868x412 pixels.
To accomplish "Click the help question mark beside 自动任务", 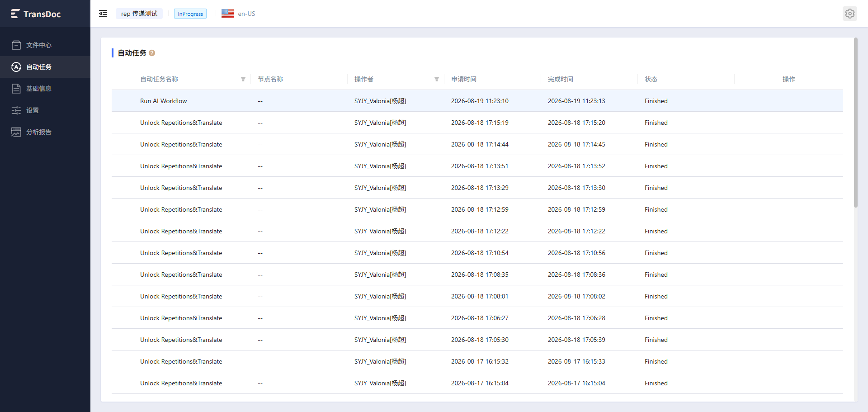I will [x=152, y=53].
